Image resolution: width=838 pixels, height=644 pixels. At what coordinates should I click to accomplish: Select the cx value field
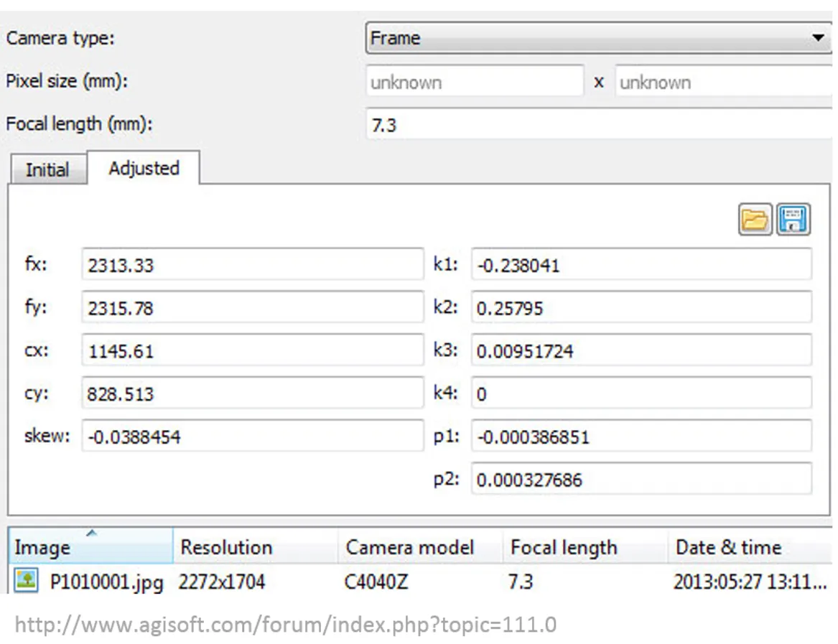(x=251, y=351)
